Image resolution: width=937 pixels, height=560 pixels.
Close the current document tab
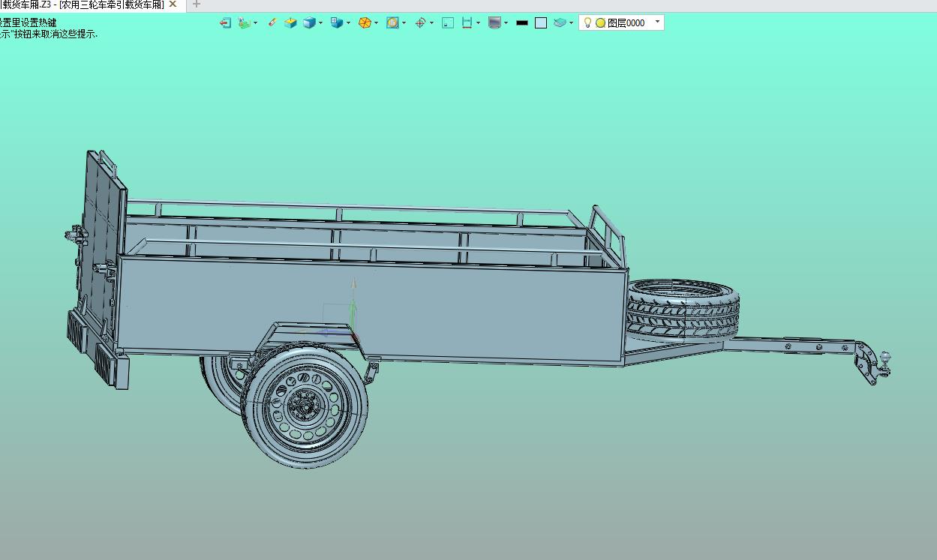[173, 4]
